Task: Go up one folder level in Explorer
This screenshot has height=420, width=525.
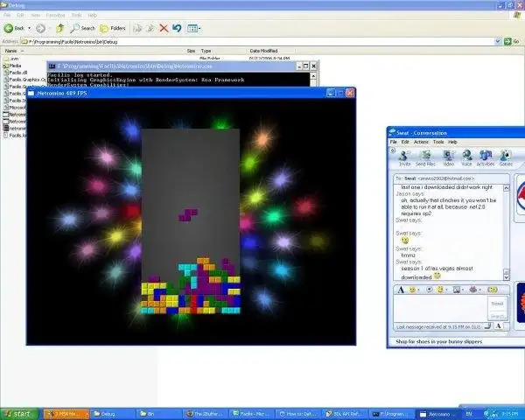Action: click(x=59, y=29)
